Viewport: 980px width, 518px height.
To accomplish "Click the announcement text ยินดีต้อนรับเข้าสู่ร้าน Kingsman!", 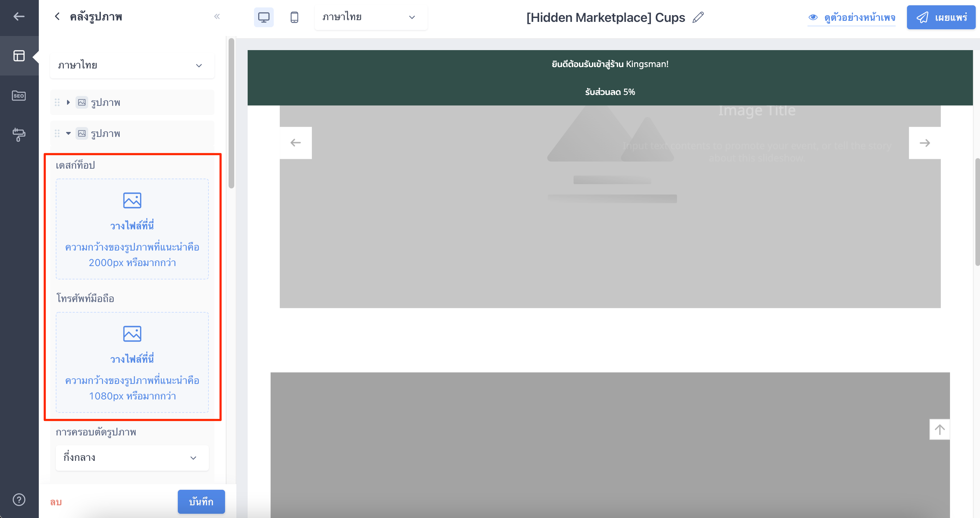I will 610,64.
